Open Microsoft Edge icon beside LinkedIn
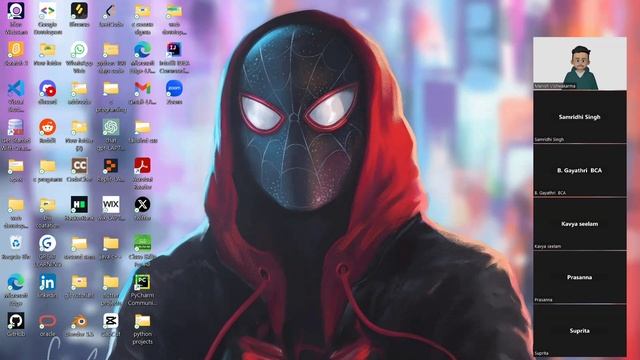Viewport: 640px width, 360px height. (16, 282)
